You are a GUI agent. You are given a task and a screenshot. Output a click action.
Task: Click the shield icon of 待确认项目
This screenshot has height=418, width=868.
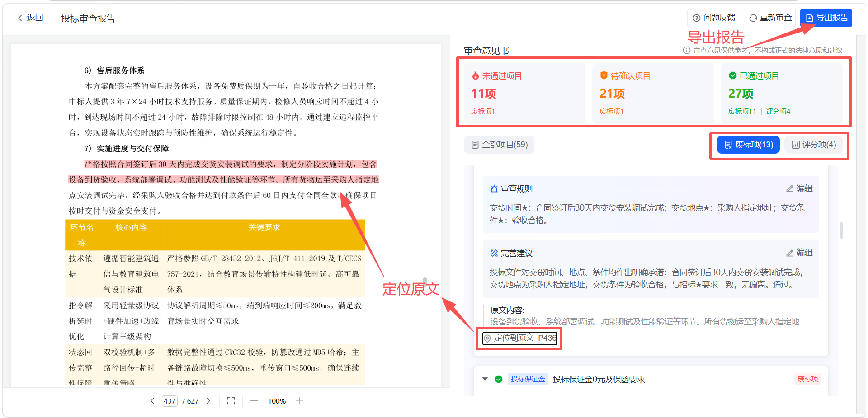(x=604, y=76)
